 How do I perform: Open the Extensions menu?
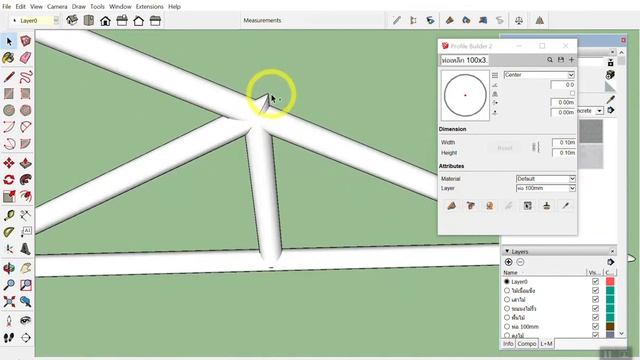150,7
